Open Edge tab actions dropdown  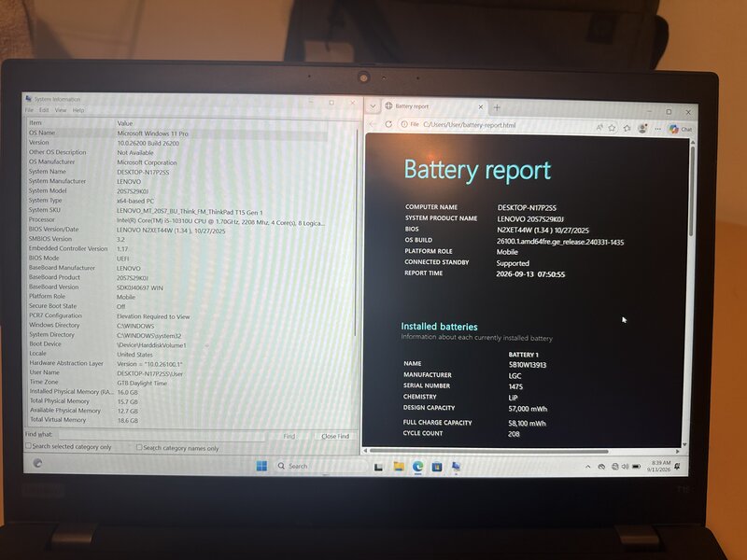coord(373,105)
